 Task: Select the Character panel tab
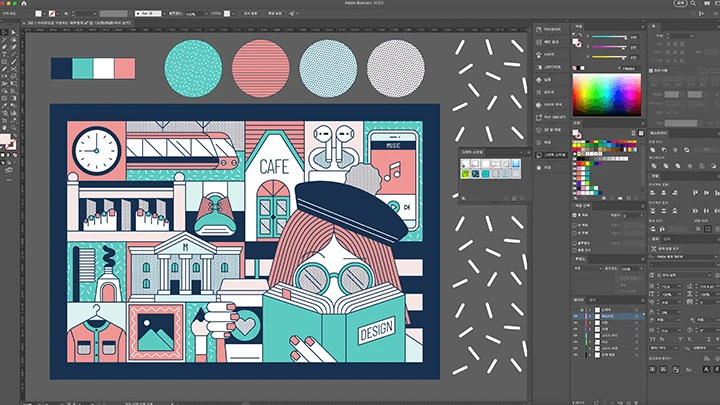click(x=655, y=239)
